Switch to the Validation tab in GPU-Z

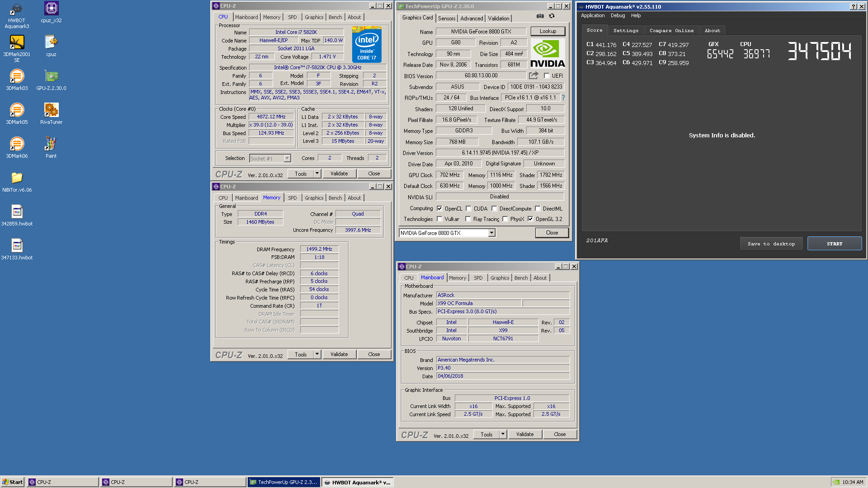pyautogui.click(x=499, y=19)
